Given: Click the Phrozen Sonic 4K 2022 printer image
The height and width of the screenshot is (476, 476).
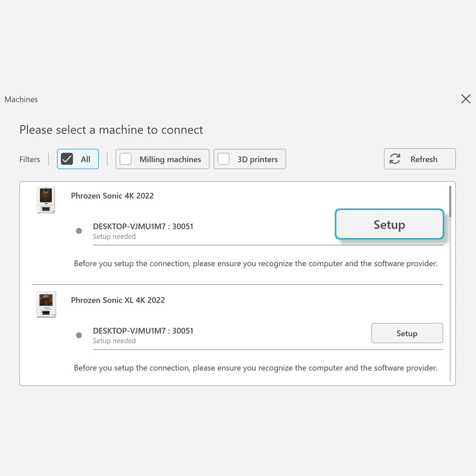Looking at the screenshot, I should pos(46,200).
